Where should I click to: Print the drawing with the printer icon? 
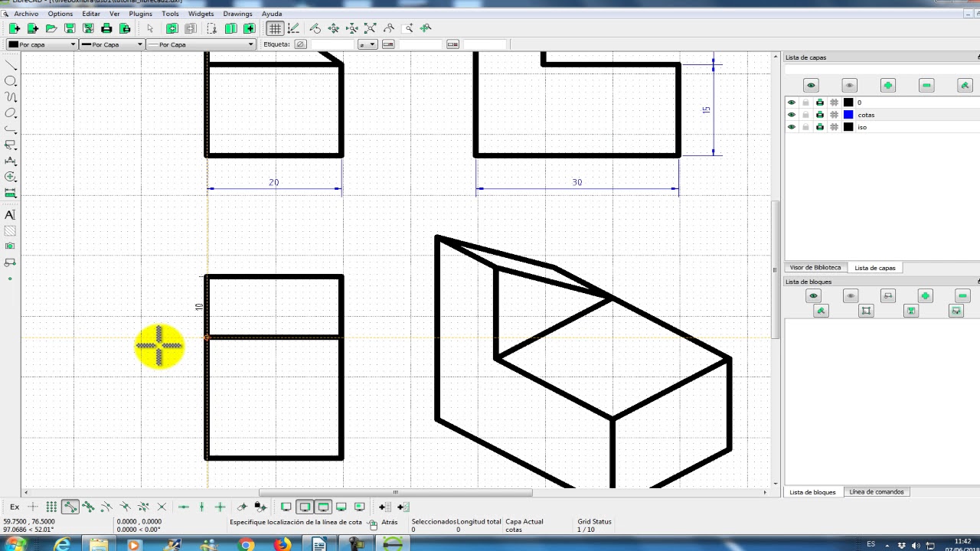tap(106, 28)
